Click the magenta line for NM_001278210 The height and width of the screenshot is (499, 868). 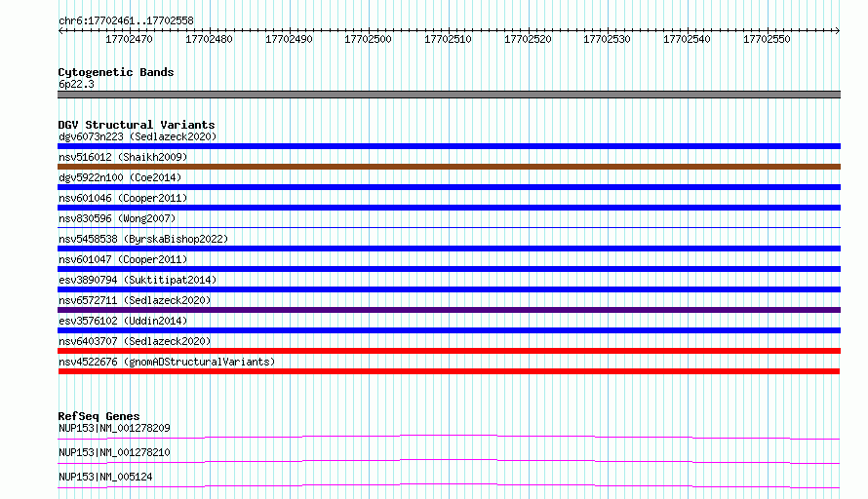tap(449, 461)
